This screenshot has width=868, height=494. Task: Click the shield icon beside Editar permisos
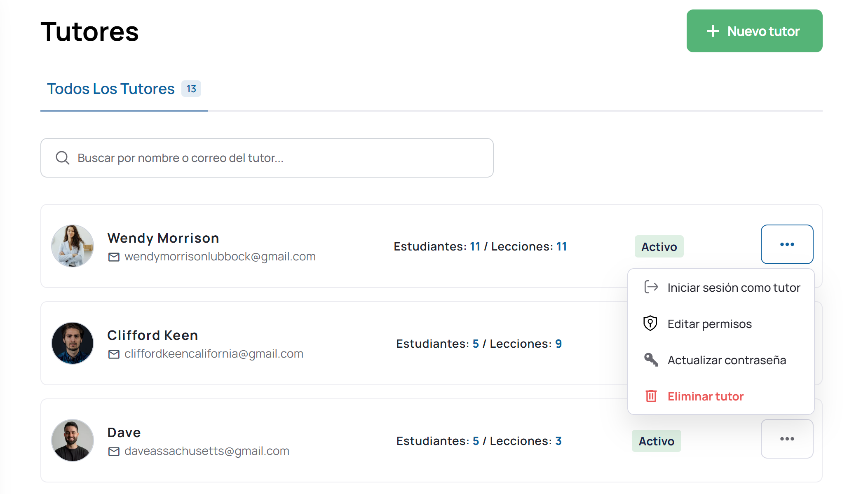pyautogui.click(x=650, y=323)
